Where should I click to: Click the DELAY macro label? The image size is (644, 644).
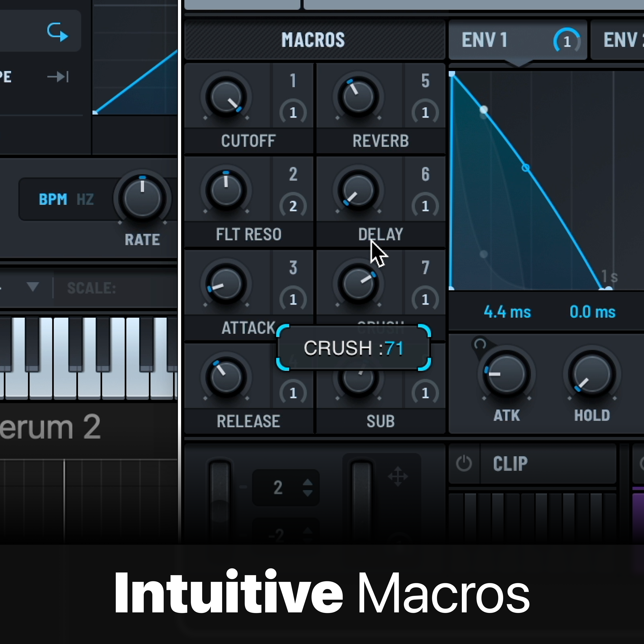(x=381, y=234)
